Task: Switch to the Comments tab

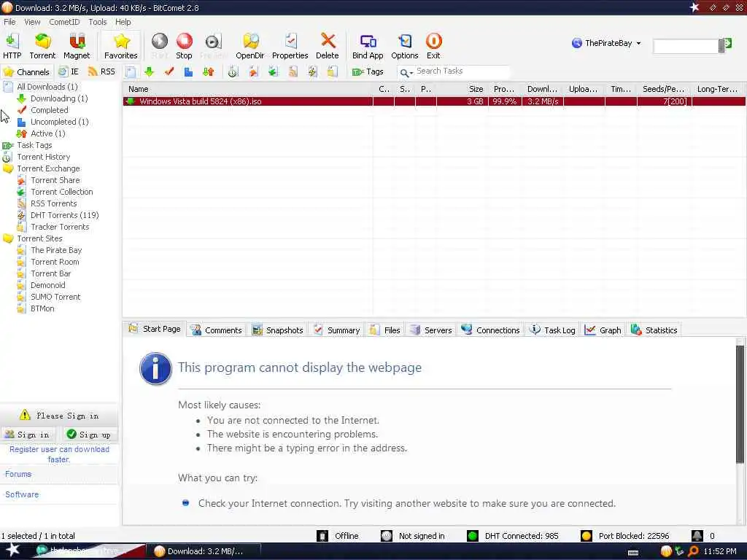Action: click(x=217, y=330)
